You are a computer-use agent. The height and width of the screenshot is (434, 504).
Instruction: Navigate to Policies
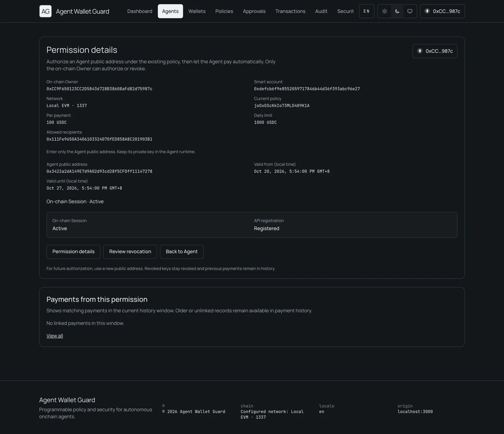click(224, 11)
